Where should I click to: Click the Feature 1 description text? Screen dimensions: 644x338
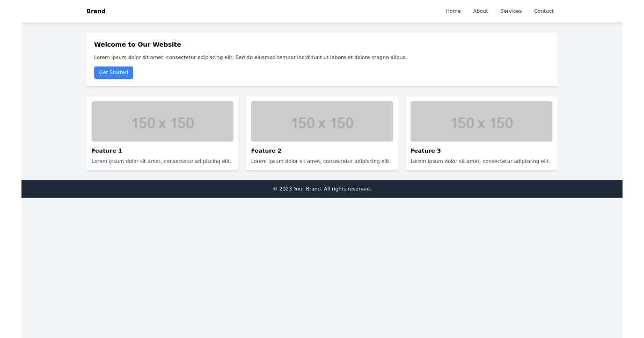pyautogui.click(x=161, y=161)
